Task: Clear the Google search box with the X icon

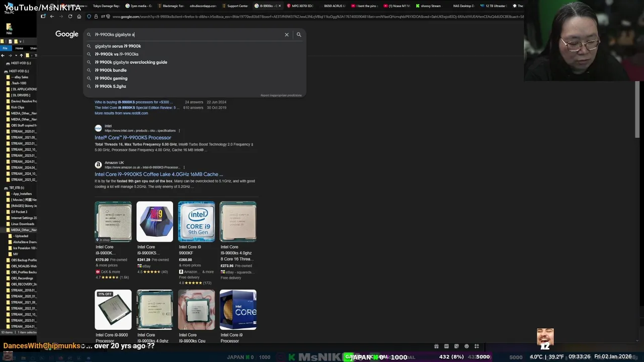Action: [287, 35]
